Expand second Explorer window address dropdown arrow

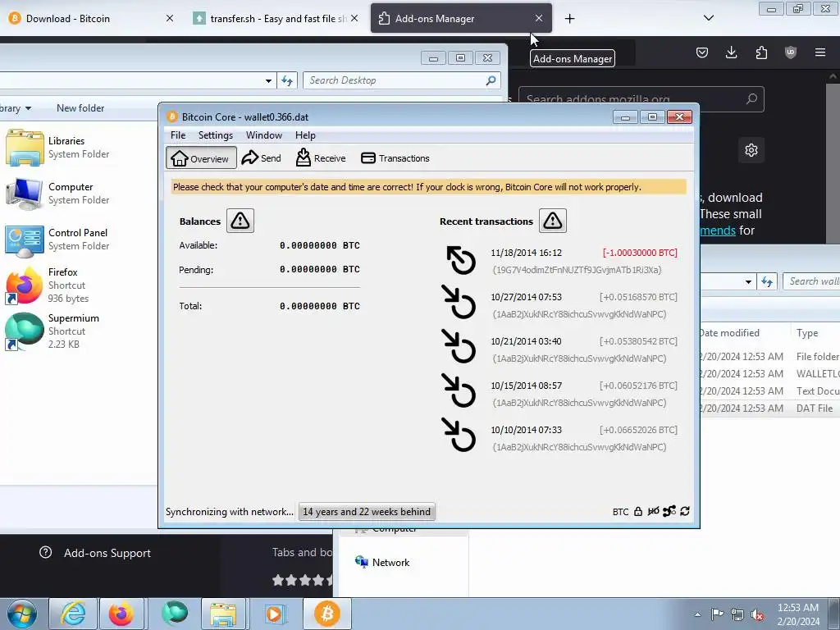(748, 282)
